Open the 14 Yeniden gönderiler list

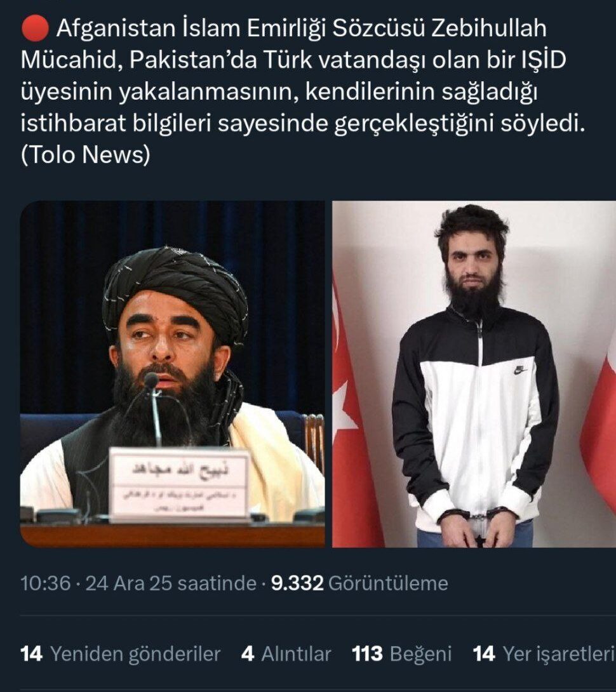tap(121, 654)
